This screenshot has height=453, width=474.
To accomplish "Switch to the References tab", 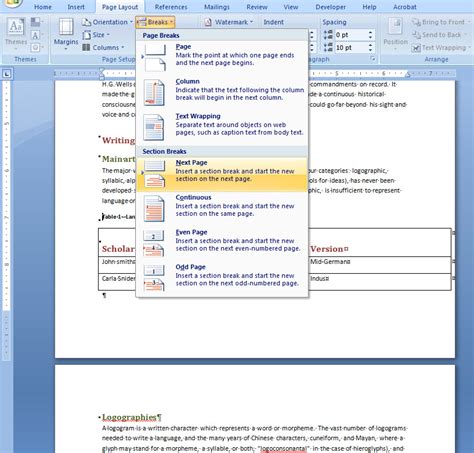I will (x=171, y=7).
